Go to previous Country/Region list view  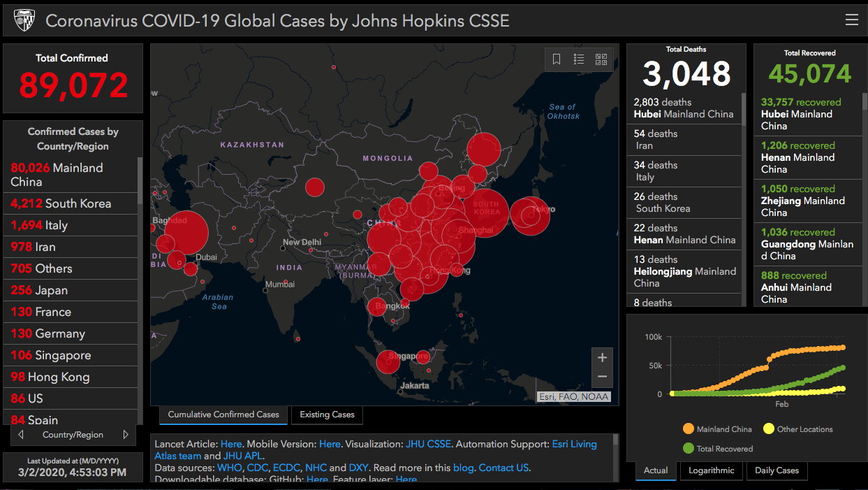tap(21, 435)
